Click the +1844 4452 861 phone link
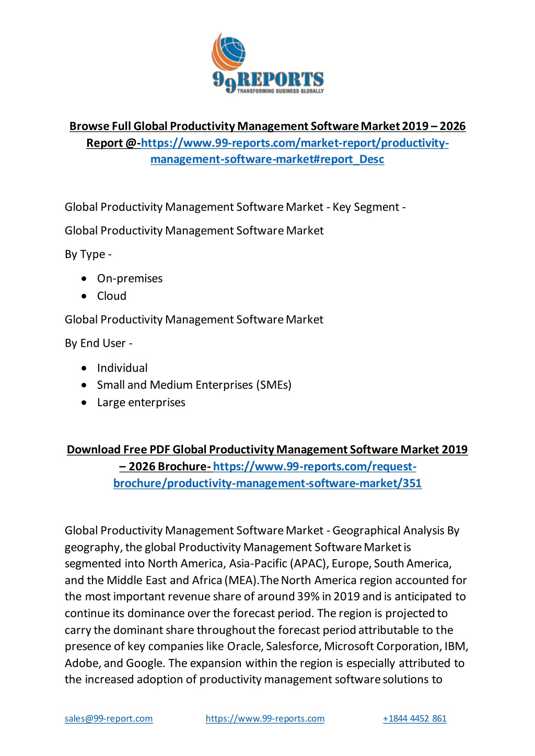This screenshot has height=756, width=535. click(414, 718)
